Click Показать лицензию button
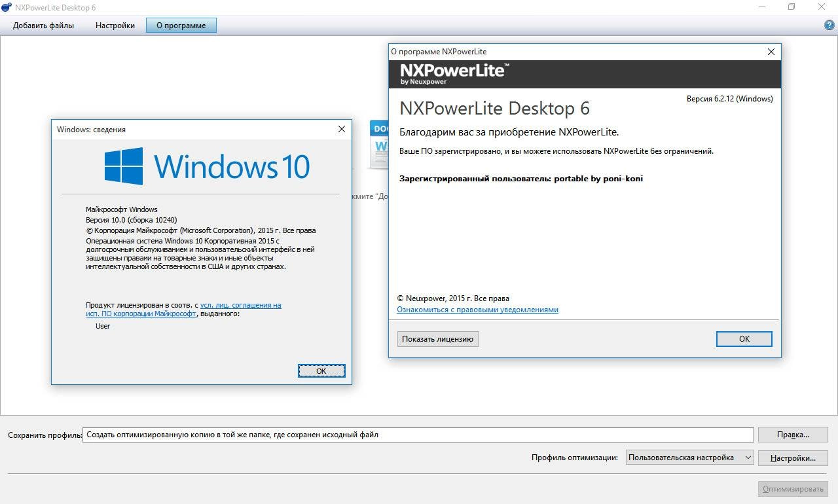Image resolution: width=838 pixels, height=504 pixels. (x=438, y=338)
